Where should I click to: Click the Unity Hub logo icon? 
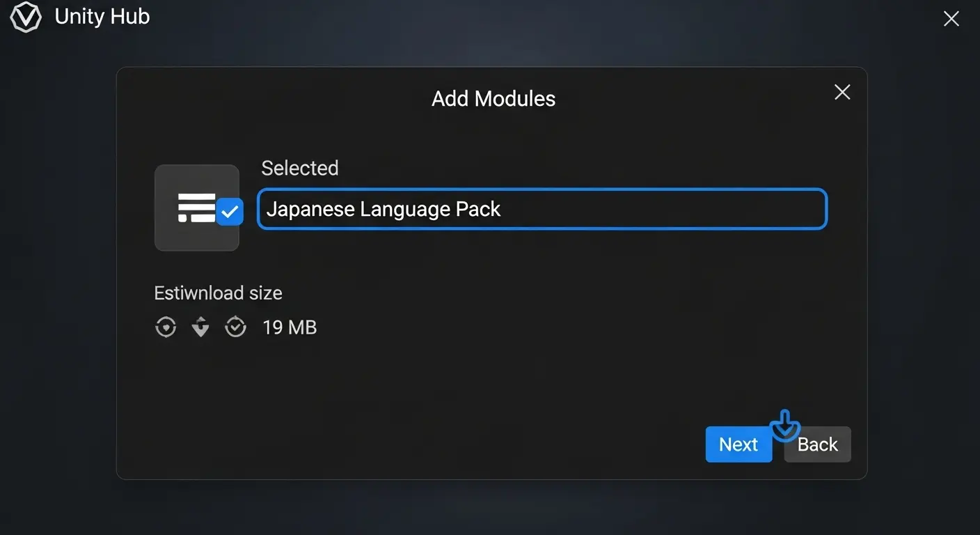(x=26, y=17)
